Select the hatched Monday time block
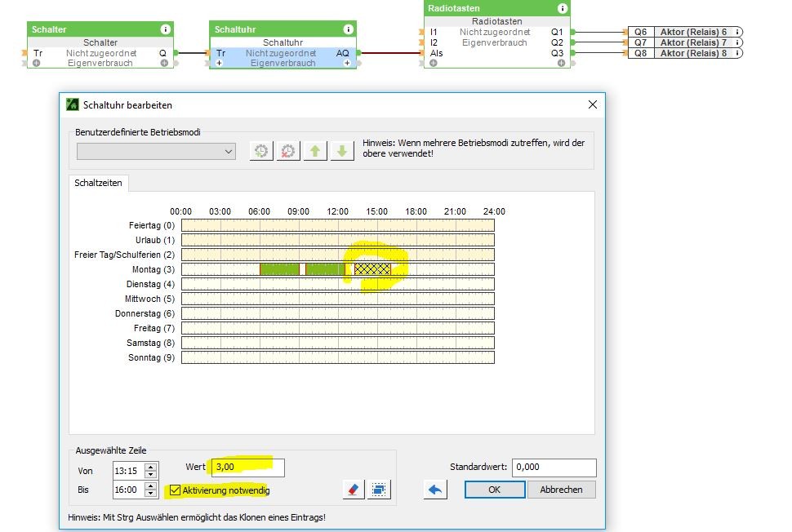Screen dimensions: 792x532 (x=372, y=269)
